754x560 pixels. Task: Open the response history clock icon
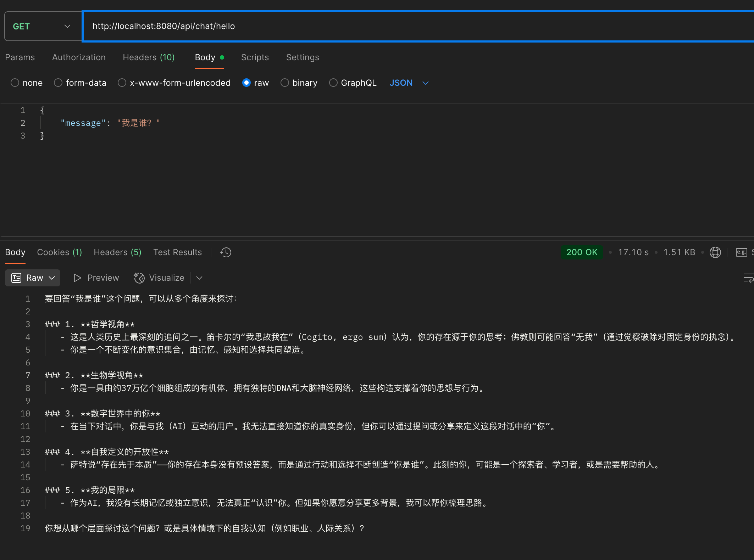tap(226, 252)
